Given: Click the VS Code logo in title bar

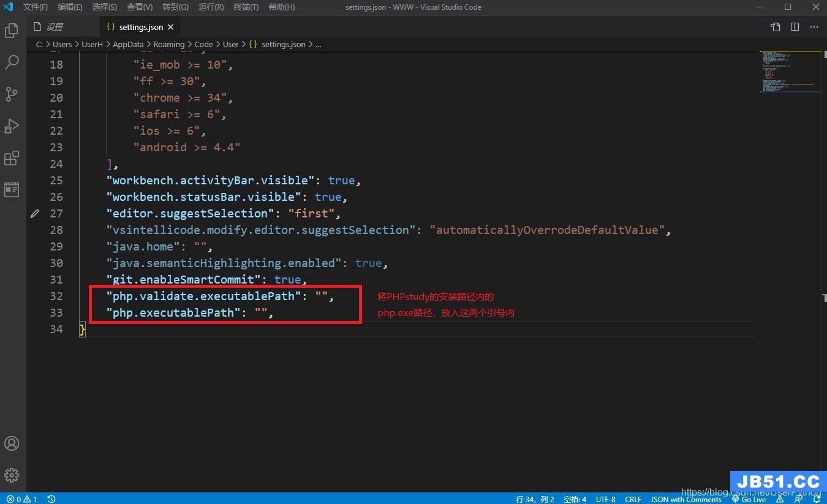Looking at the screenshot, I should [9, 7].
